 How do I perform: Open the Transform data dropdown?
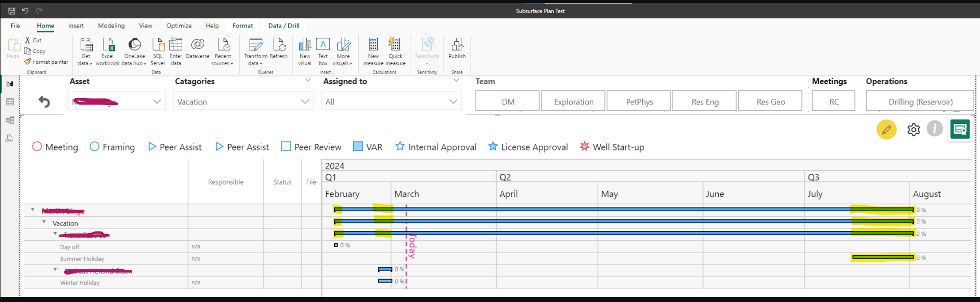(255, 52)
